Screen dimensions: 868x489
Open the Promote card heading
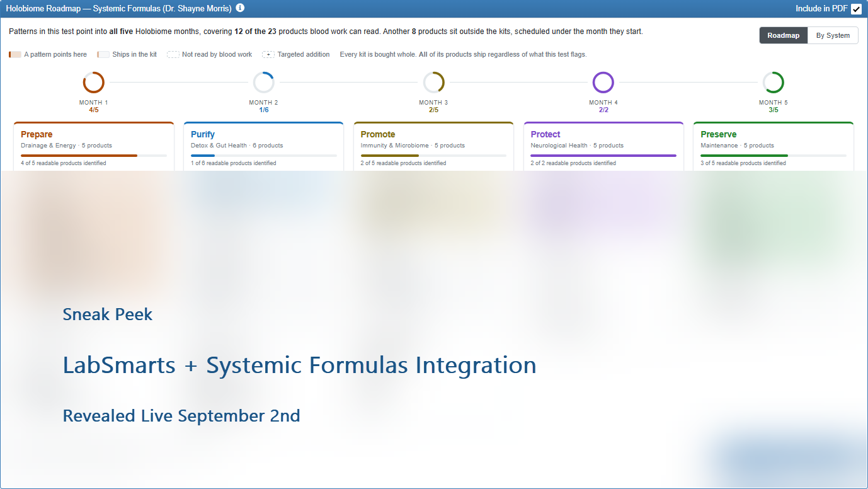[x=378, y=134]
